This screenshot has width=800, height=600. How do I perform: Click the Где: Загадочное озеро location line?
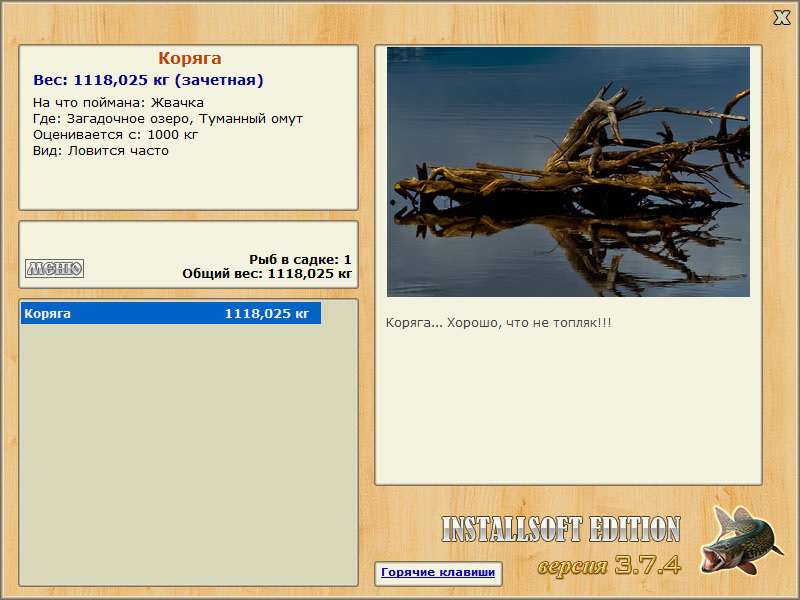[x=168, y=119]
